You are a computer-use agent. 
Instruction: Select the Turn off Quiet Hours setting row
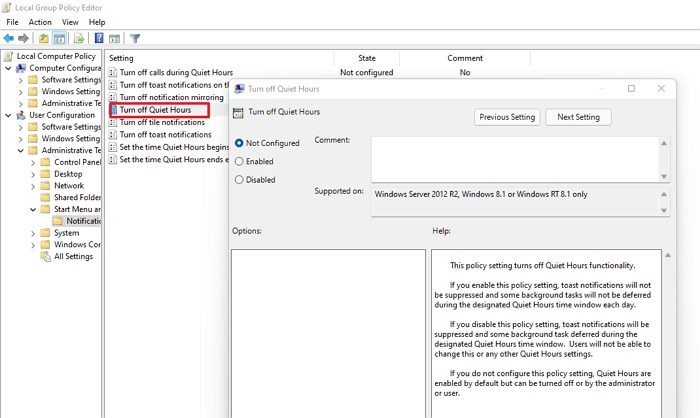(x=155, y=110)
